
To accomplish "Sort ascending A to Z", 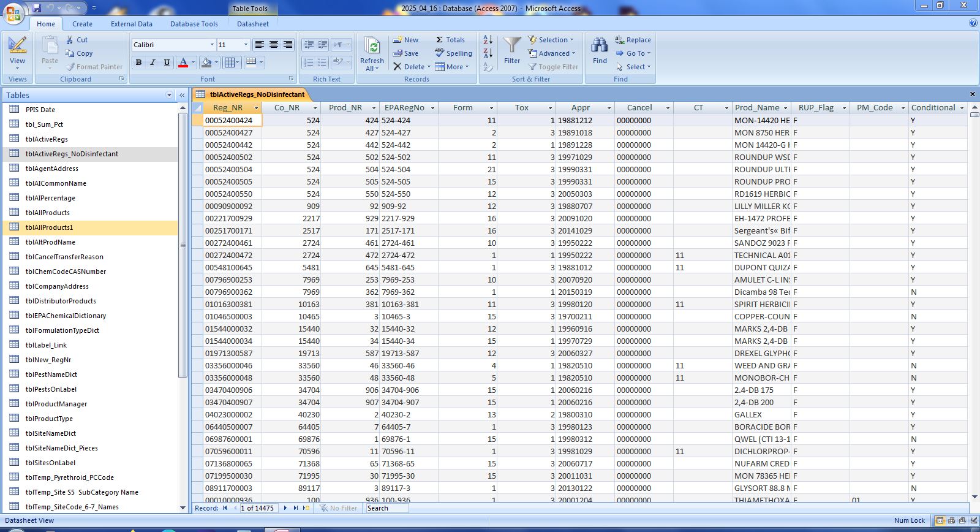I will [488, 40].
